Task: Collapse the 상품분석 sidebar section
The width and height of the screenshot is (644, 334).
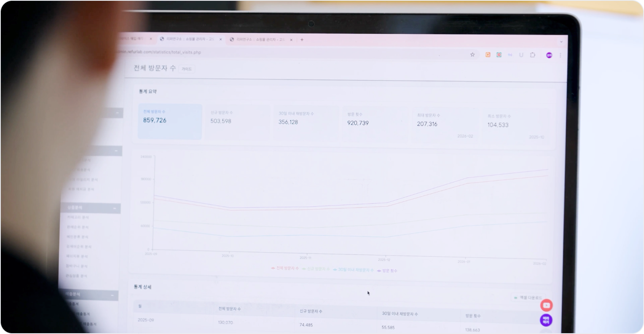Action: click(115, 208)
